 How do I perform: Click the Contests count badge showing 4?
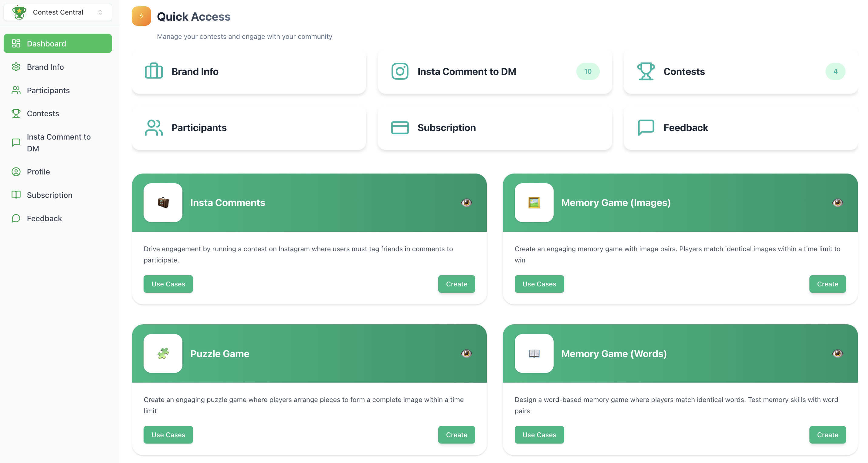click(835, 71)
